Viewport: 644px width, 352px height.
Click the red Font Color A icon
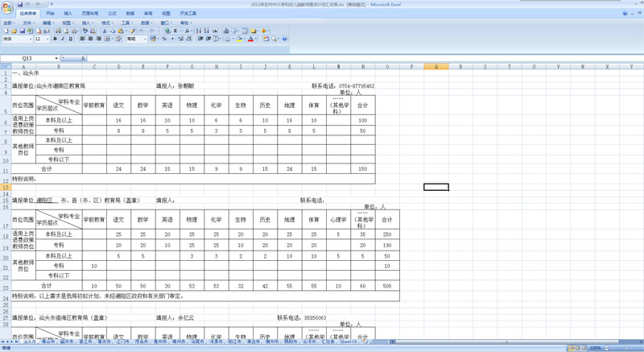coord(250,39)
